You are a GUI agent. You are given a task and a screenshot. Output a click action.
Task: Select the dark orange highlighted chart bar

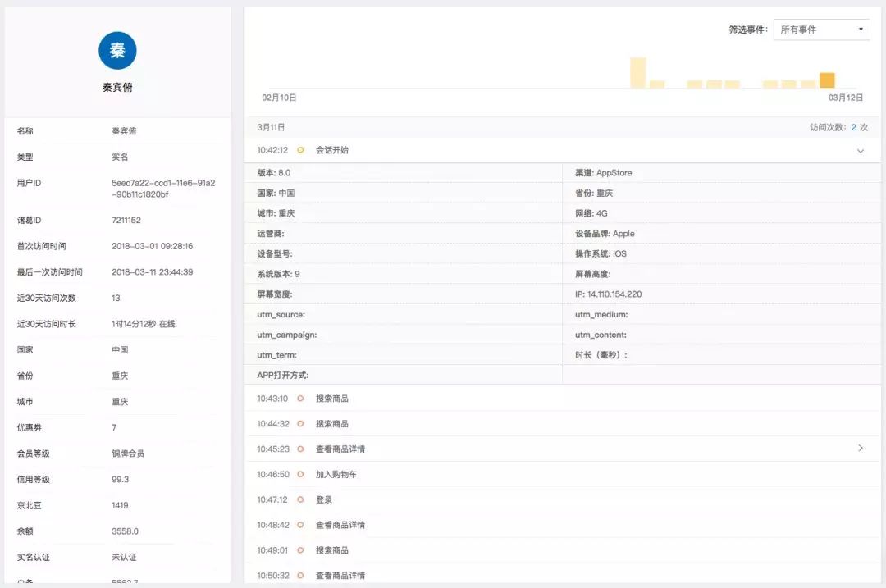point(827,80)
